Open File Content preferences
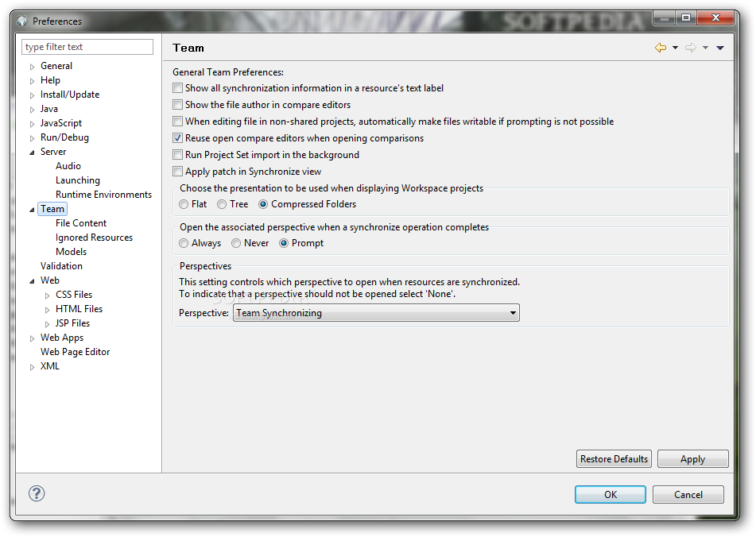 [81, 223]
